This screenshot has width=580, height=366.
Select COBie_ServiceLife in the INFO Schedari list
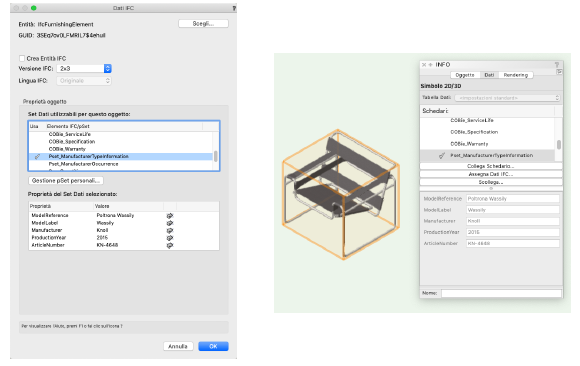(x=472, y=120)
